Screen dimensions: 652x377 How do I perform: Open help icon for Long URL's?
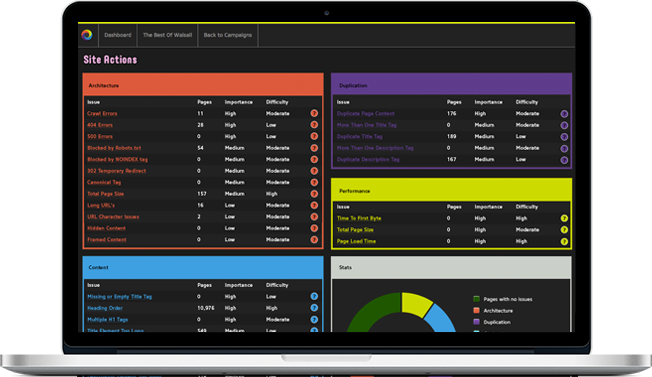point(314,205)
